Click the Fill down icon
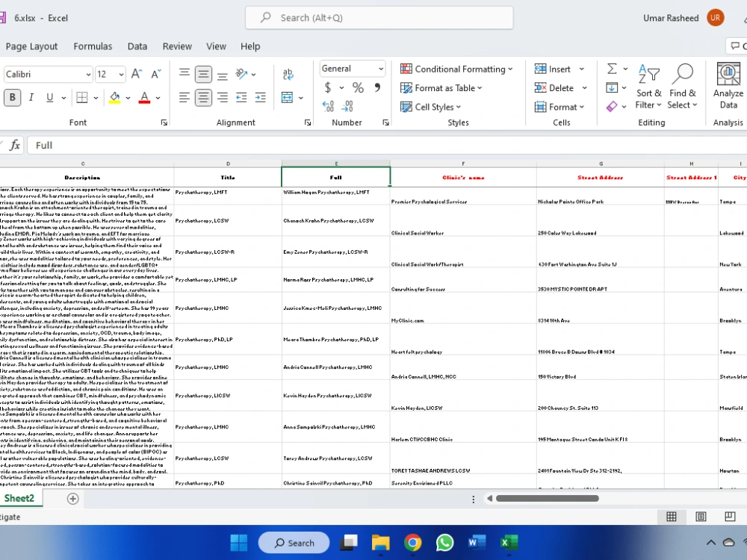Image resolution: width=747 pixels, height=560 pixels. tap(613, 87)
